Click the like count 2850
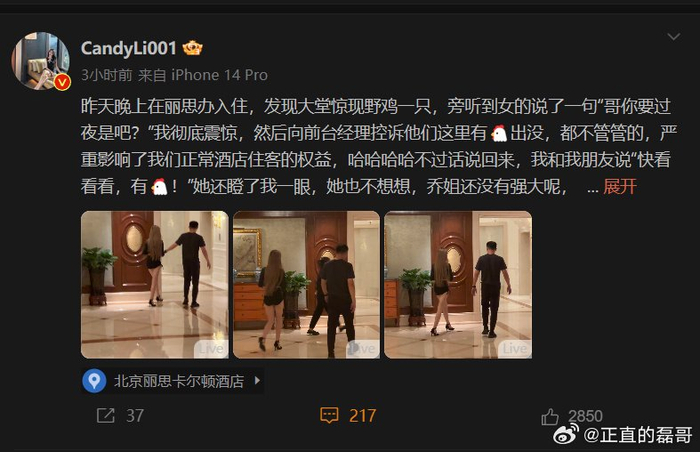 [585, 416]
